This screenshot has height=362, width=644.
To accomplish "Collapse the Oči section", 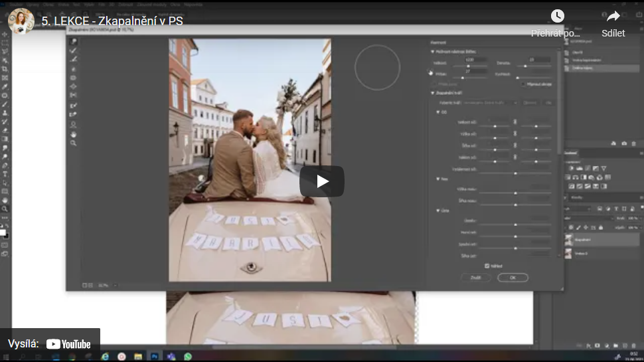I will point(438,112).
